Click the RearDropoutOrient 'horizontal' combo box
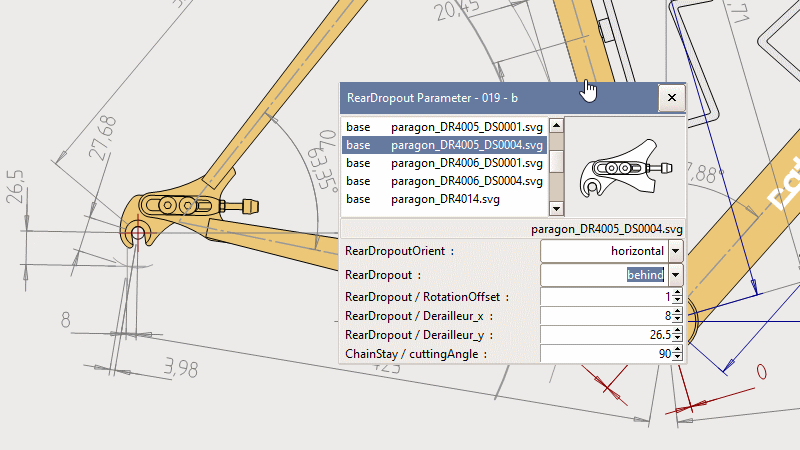This screenshot has height=450, width=800. pyautogui.click(x=604, y=252)
